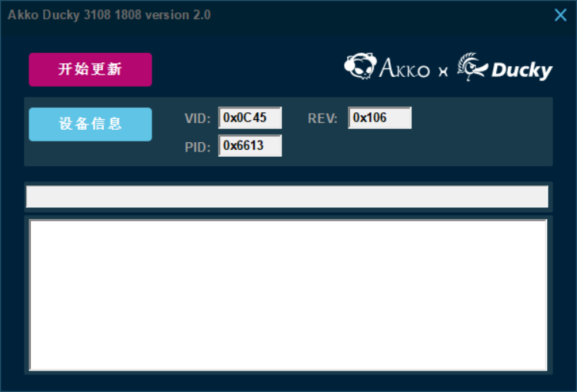Click the PID: label

tap(197, 147)
